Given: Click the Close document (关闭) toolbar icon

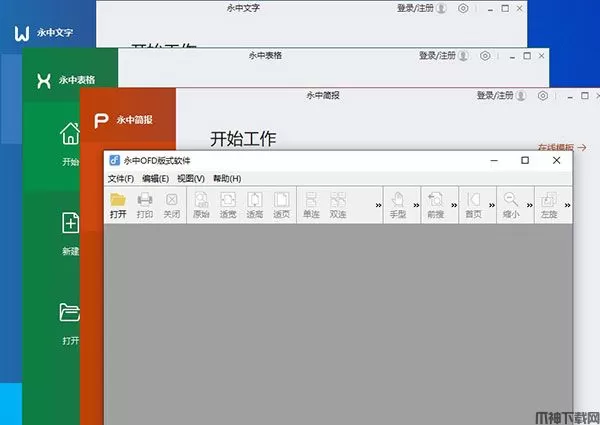Looking at the screenshot, I should [x=171, y=200].
